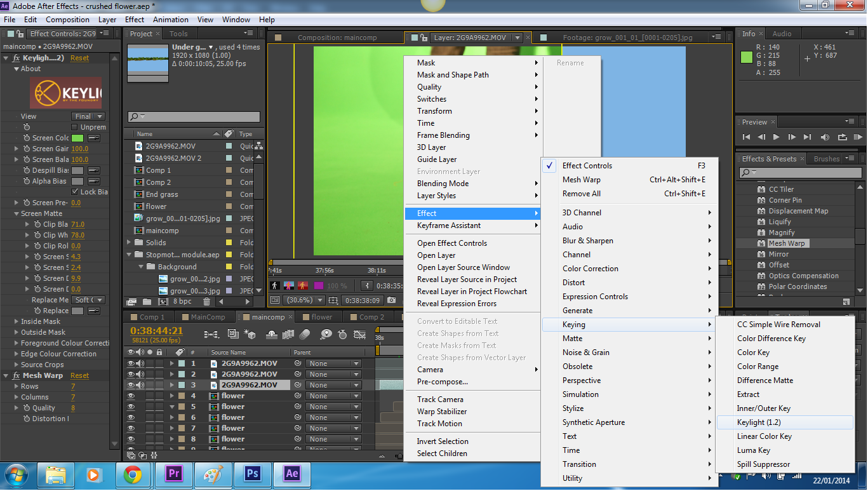
Task: Choose Color Range from the Keying submenu
Action: pyautogui.click(x=785, y=367)
